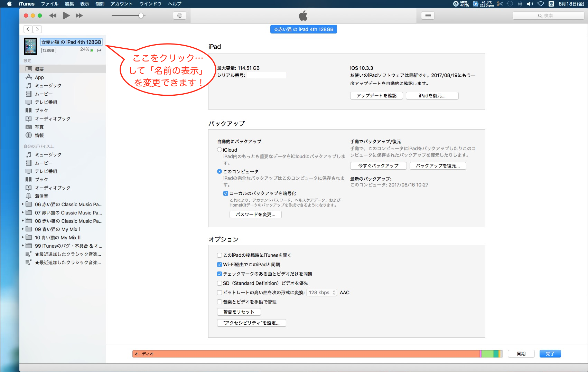
Task: Open 写真 in the sidebar
Action: (x=63, y=127)
